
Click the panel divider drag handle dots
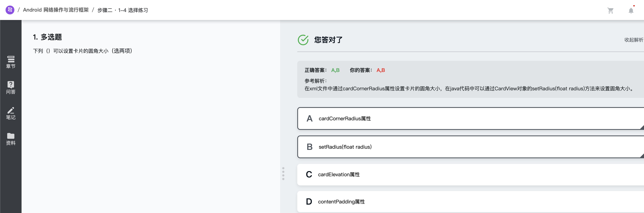(x=283, y=173)
